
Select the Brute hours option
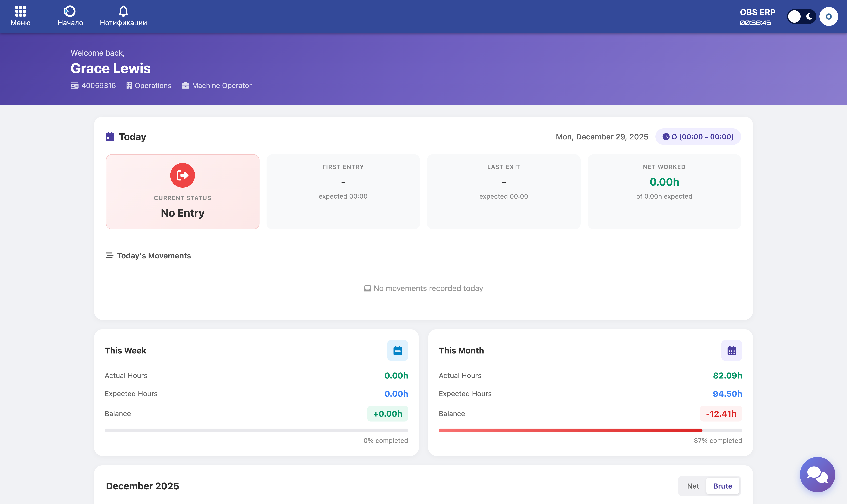722,486
